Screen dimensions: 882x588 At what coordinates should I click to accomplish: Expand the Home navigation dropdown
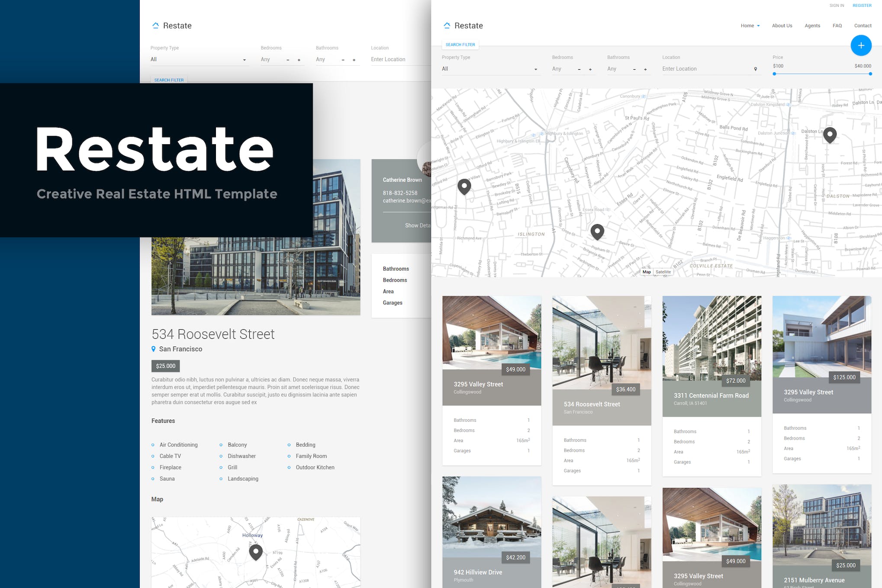coord(750,26)
